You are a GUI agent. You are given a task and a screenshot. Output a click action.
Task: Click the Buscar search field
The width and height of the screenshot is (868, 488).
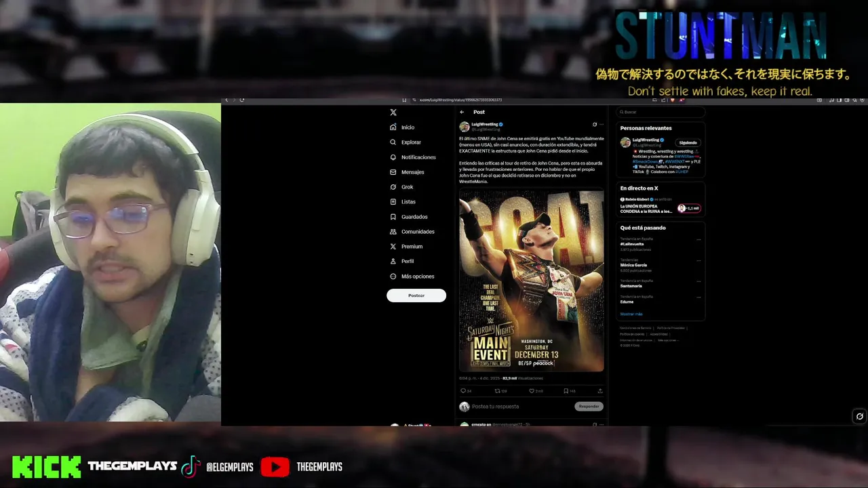(x=661, y=112)
